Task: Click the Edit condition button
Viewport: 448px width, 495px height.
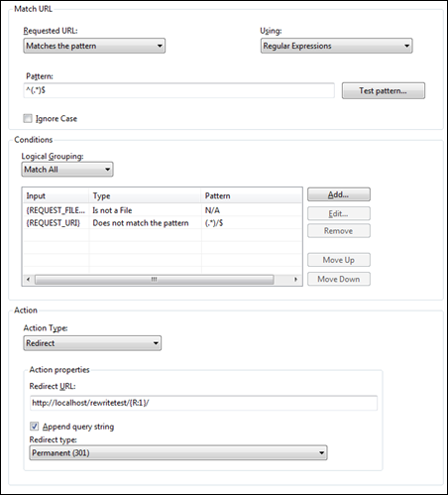Action: (x=339, y=213)
